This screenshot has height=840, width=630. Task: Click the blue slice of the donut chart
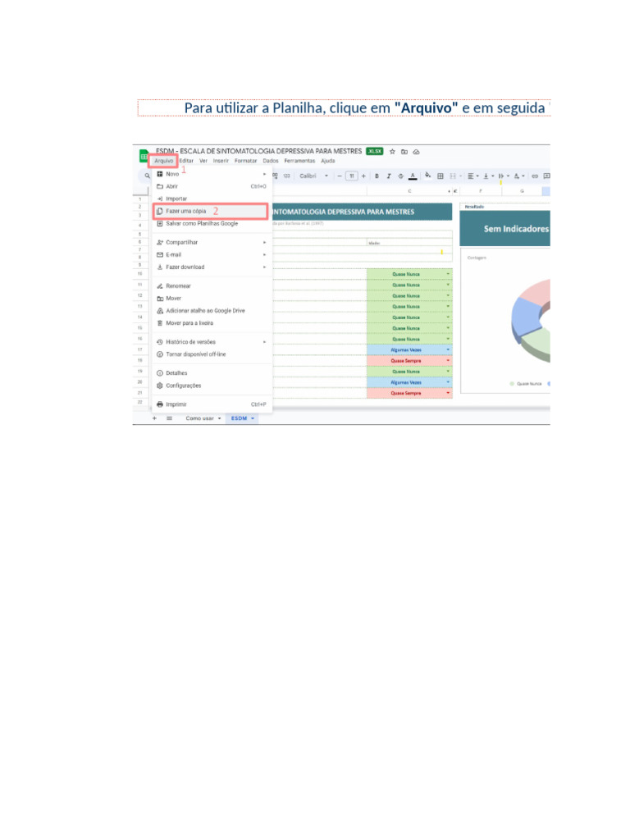tap(527, 319)
